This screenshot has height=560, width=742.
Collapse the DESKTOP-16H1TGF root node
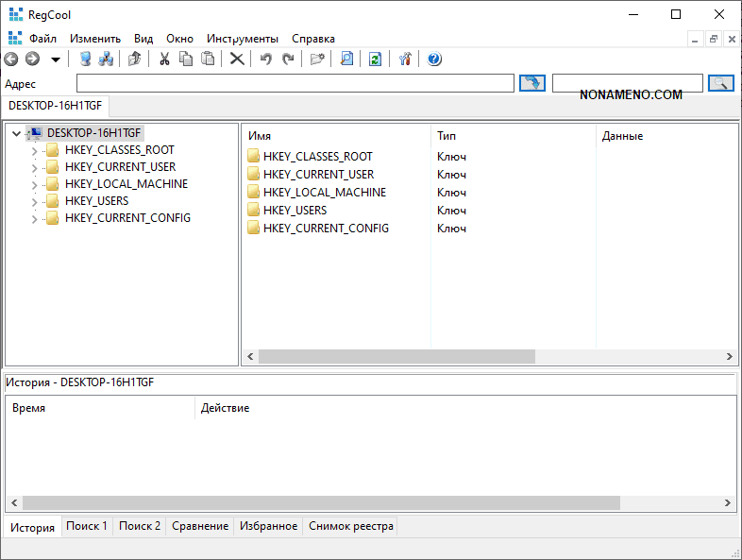17,133
